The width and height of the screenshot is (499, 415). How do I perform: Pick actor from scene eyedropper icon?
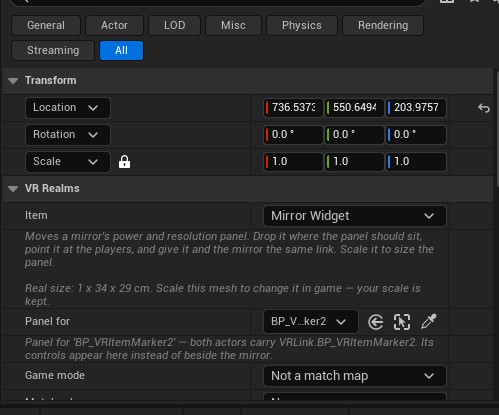428,322
